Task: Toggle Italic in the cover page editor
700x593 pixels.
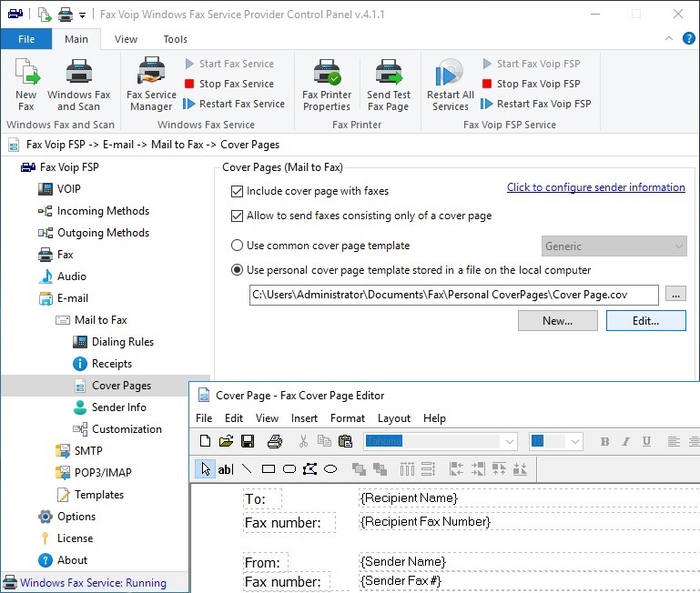Action: click(626, 442)
